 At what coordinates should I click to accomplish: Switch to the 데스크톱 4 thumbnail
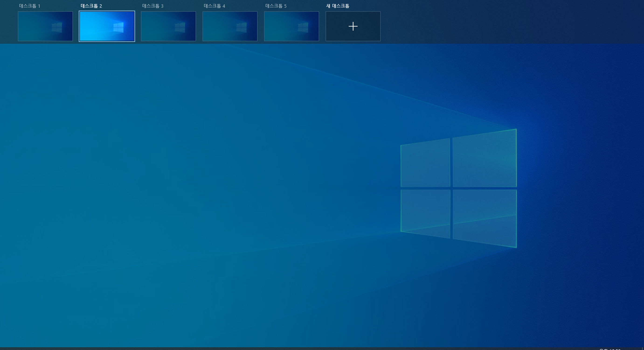point(230,26)
